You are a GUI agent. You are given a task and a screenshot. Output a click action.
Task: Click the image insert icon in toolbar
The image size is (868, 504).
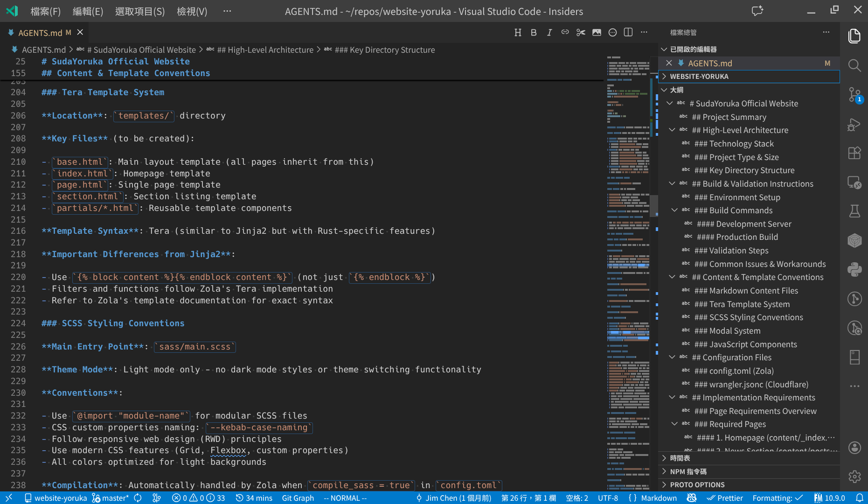(x=597, y=32)
